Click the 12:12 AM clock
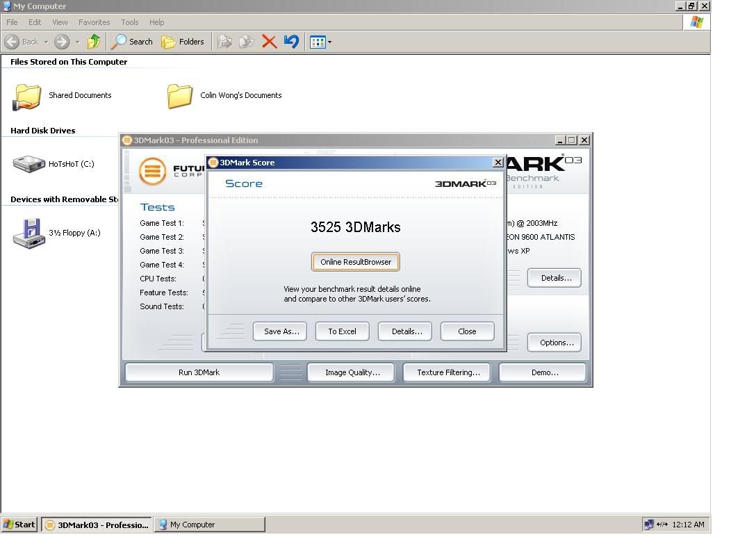 (688, 525)
